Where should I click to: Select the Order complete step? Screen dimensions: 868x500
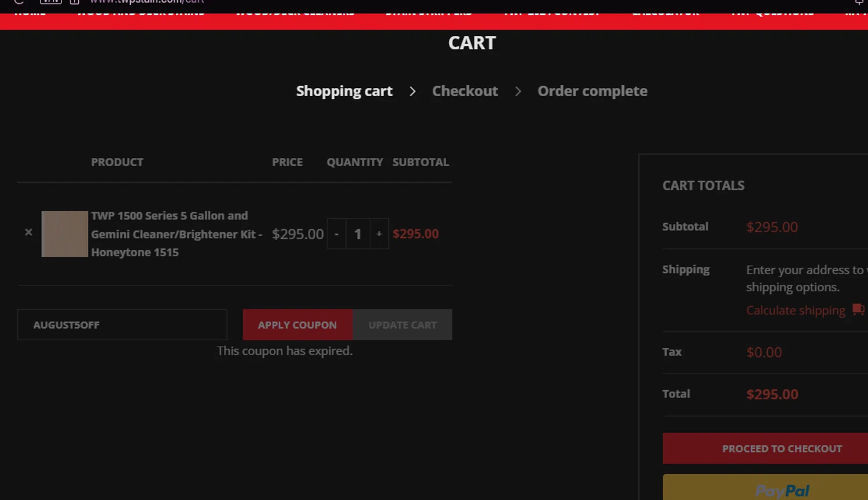pos(593,91)
